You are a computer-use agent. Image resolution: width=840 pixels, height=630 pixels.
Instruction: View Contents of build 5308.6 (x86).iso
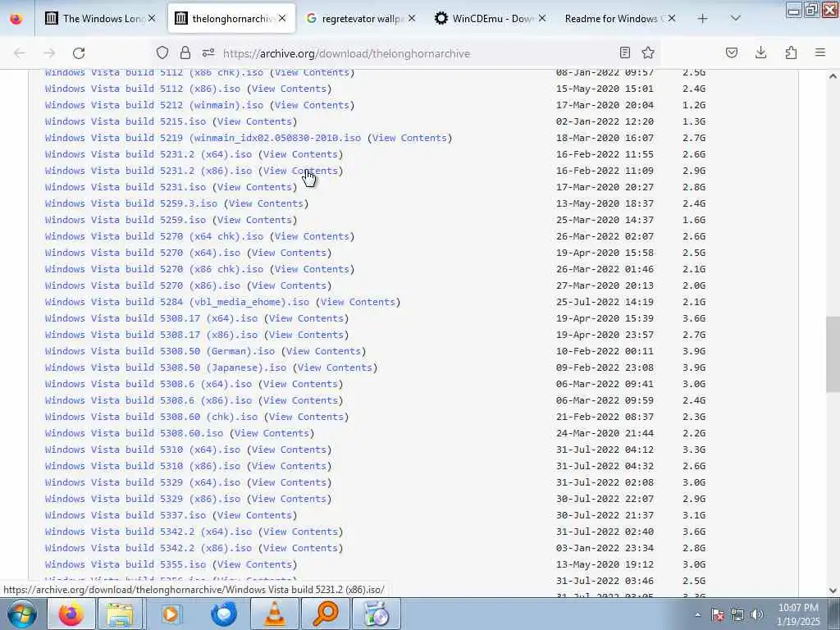pos(300,400)
